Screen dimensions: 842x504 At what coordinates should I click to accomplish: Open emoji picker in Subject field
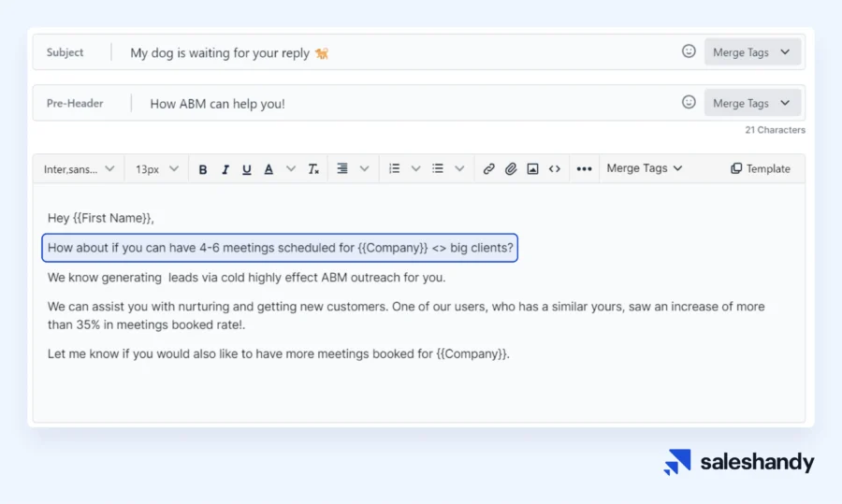pyautogui.click(x=689, y=52)
